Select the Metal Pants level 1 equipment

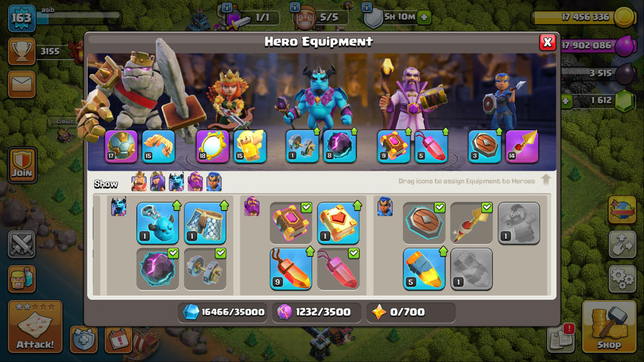[205, 223]
